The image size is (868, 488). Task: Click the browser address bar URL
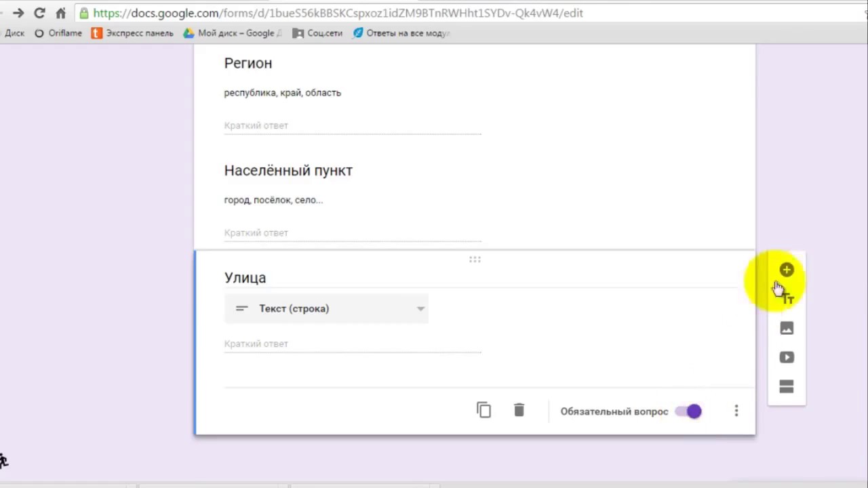(338, 13)
